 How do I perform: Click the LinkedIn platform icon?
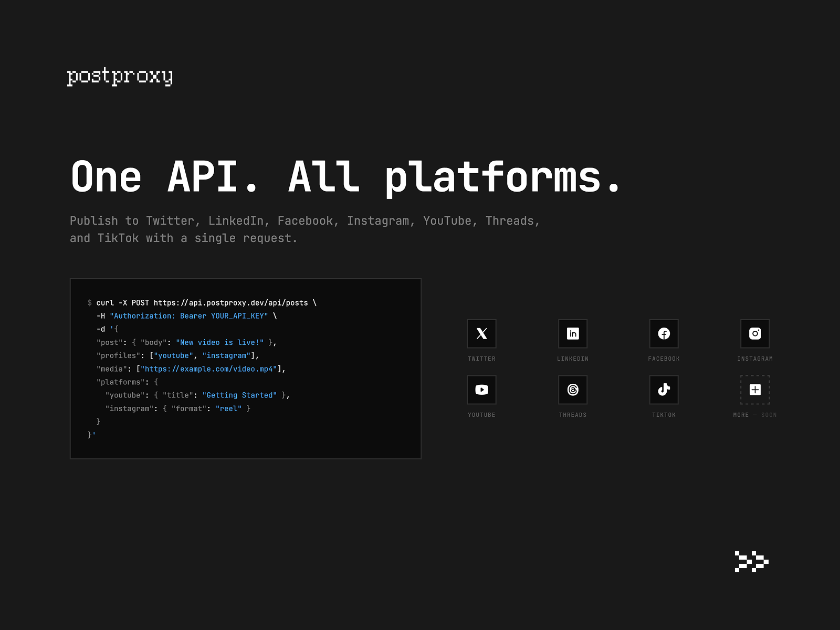[573, 334]
